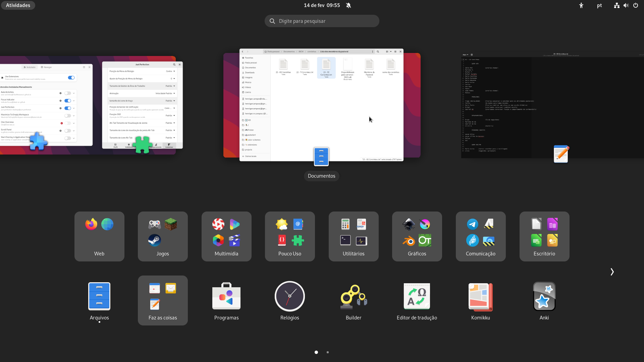644x362 pixels.
Task: Launch the Relógios clock app
Action: click(289, 297)
